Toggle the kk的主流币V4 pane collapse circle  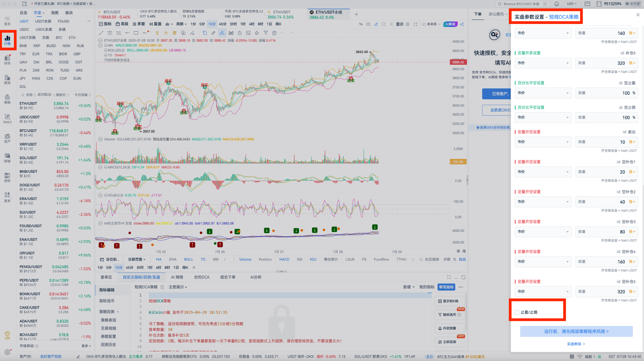click(x=100, y=223)
